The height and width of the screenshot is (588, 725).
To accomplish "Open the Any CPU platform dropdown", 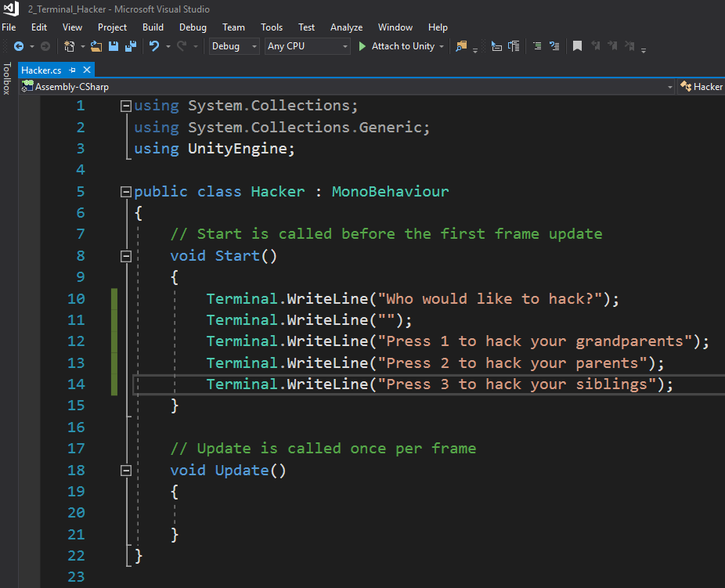I will [x=307, y=46].
